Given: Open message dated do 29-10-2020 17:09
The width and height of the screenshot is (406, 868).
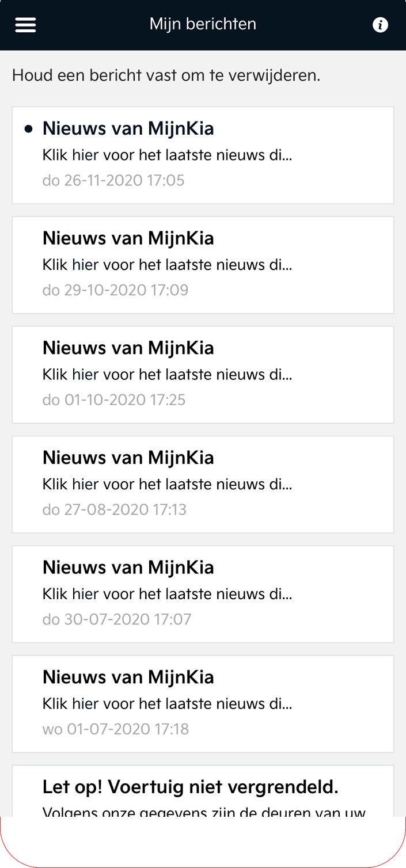Looking at the screenshot, I should pos(203,265).
